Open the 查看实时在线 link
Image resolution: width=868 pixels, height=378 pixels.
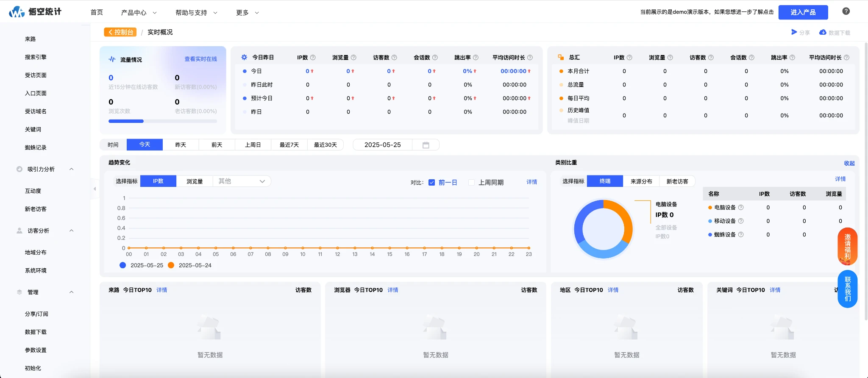coord(200,59)
